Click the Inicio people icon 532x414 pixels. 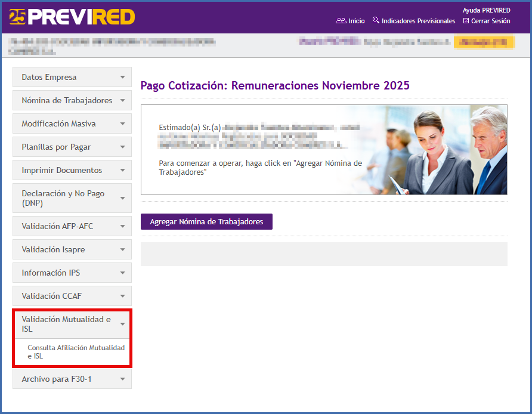[341, 21]
